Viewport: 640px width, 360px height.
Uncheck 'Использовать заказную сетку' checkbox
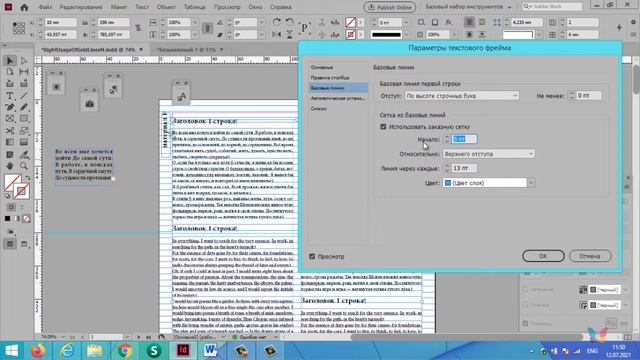[383, 127]
